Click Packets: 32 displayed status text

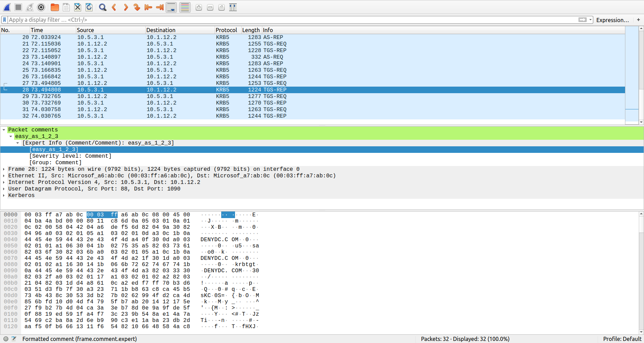[465, 339]
